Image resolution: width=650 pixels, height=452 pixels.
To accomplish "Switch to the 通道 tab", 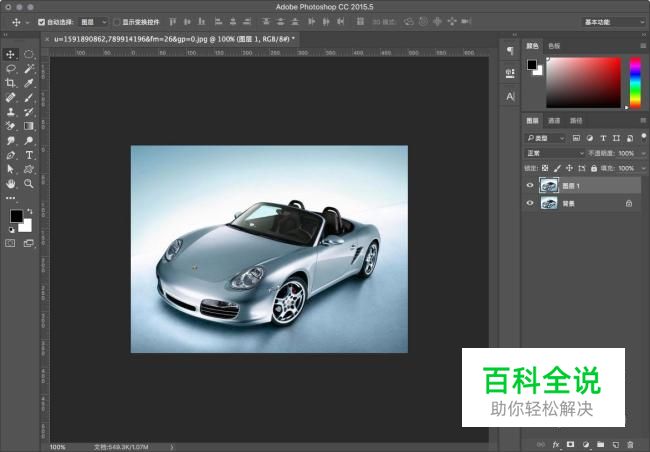I will coord(554,120).
